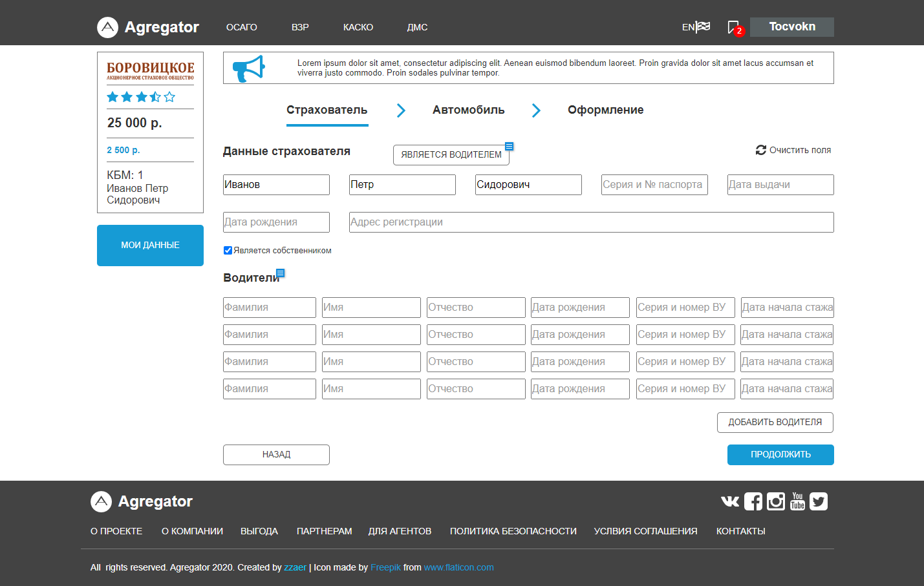Screen dimensions: 924x586
Task: Open the Instagram icon in footer
Action: coord(775,501)
